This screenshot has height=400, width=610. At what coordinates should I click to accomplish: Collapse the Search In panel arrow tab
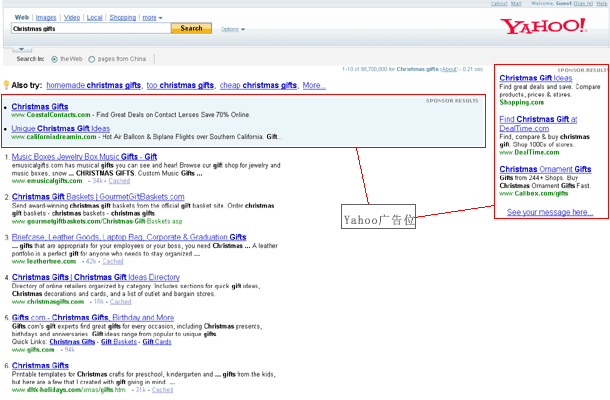24,47
